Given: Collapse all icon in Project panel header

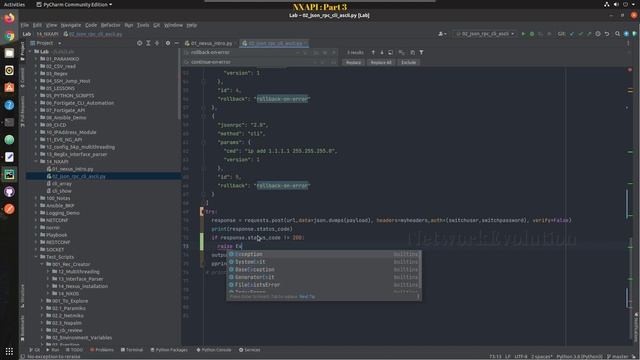Looking at the screenshot, I should point(157,43).
